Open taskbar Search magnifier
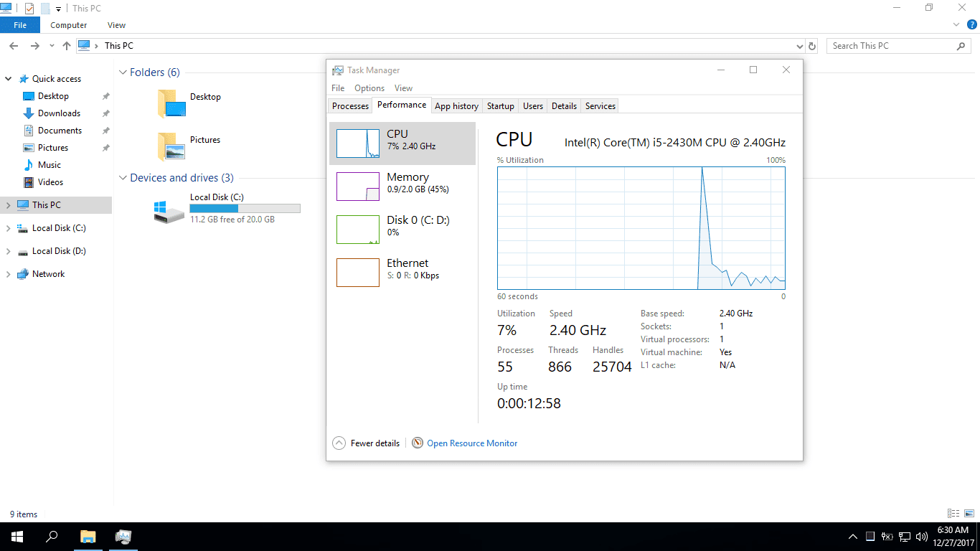The height and width of the screenshot is (551, 980). (52, 537)
